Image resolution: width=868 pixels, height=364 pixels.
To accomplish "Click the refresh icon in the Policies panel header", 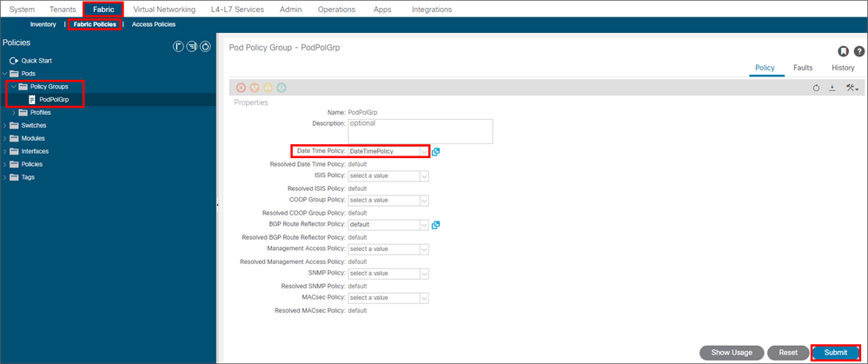I will tap(205, 46).
